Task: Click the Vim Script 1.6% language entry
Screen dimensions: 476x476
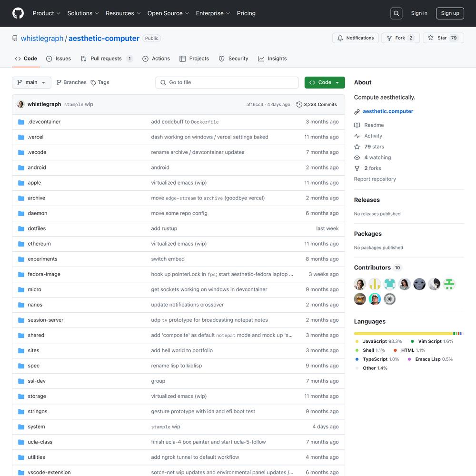Action: [x=432, y=341]
